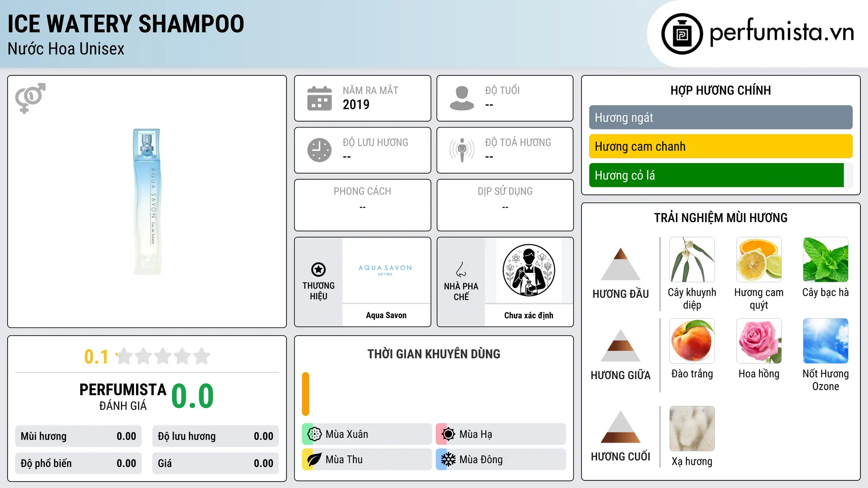868x488 pixels.
Task: Open the Nốt Hương Ozone note image
Action: (x=826, y=341)
